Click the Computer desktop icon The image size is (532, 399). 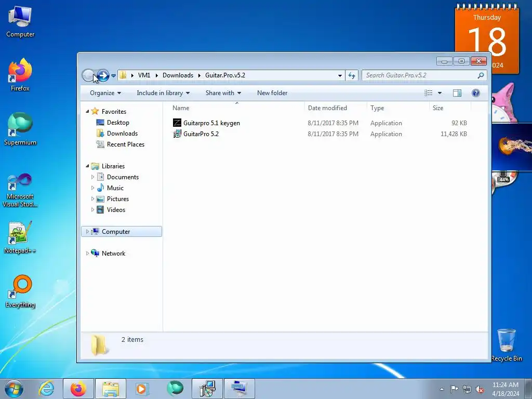point(20,22)
